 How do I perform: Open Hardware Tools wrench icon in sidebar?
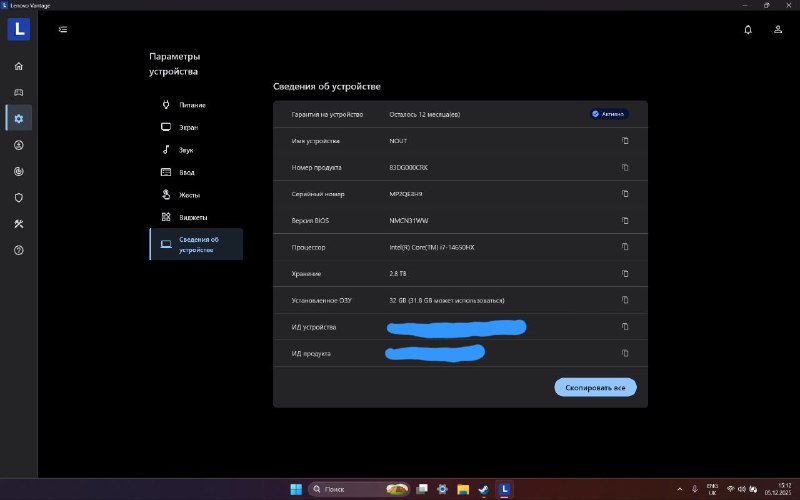[x=19, y=224]
